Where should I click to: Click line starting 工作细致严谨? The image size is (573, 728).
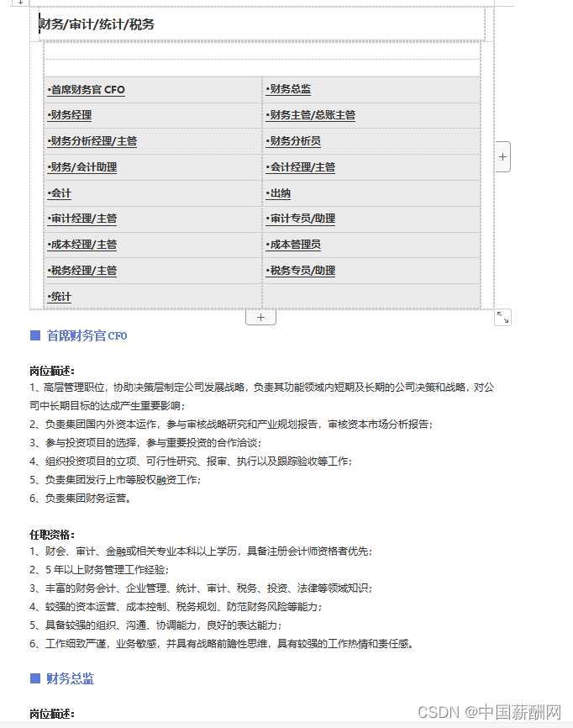[x=222, y=644]
